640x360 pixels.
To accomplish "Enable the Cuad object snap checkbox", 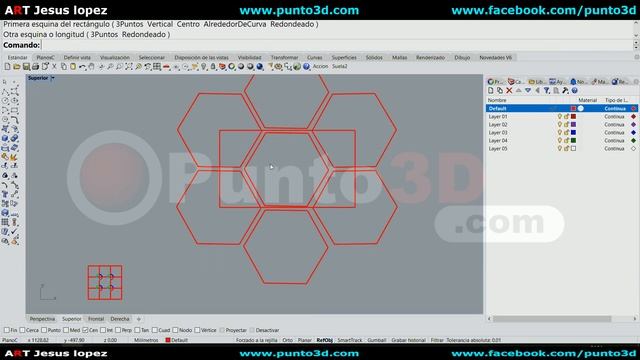I will point(155,330).
